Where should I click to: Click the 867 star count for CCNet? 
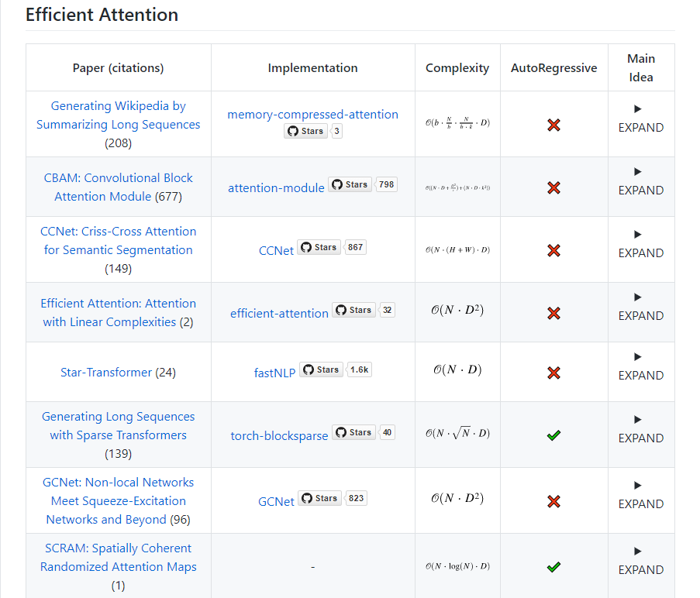(356, 247)
